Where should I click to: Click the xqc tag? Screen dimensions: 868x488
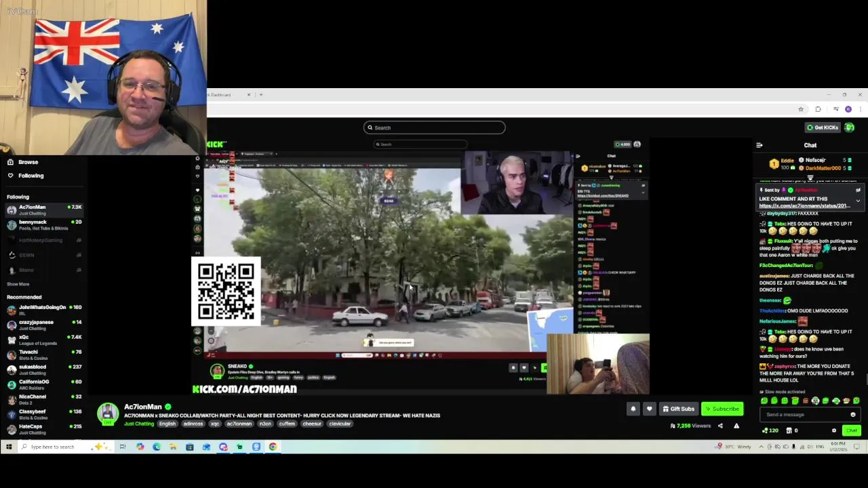click(x=215, y=424)
